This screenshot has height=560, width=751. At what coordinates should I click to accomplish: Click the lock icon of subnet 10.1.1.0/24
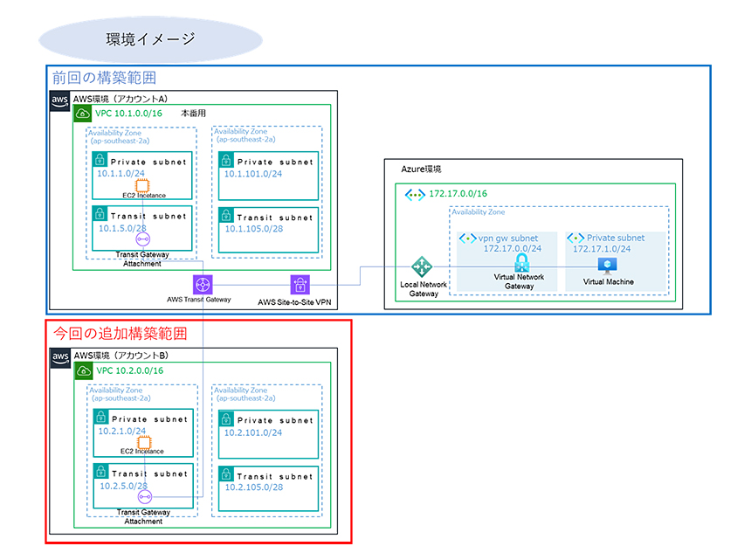(100, 159)
